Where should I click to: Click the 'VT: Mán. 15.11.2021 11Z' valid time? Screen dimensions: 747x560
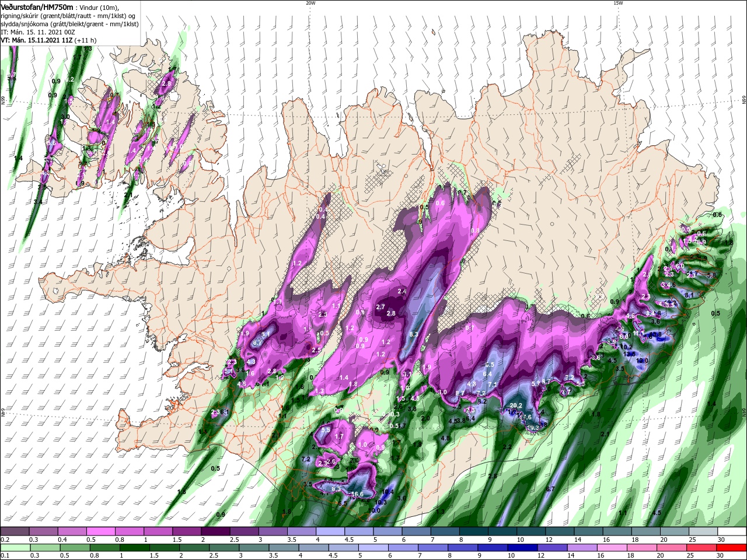pos(36,40)
